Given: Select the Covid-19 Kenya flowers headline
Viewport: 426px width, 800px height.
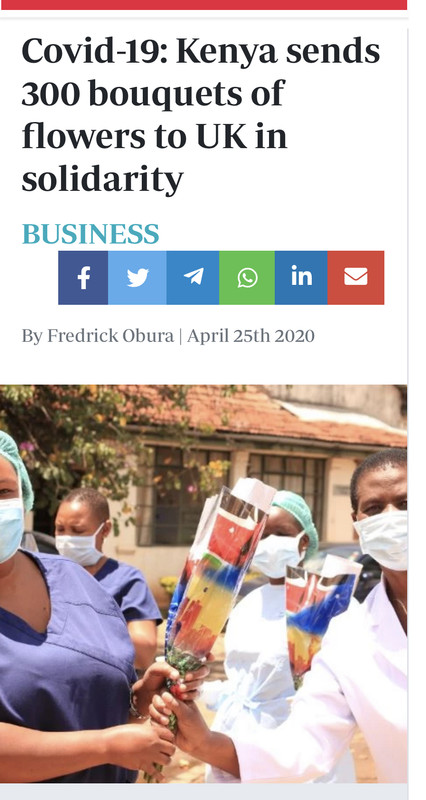Looking at the screenshot, I should [201, 115].
